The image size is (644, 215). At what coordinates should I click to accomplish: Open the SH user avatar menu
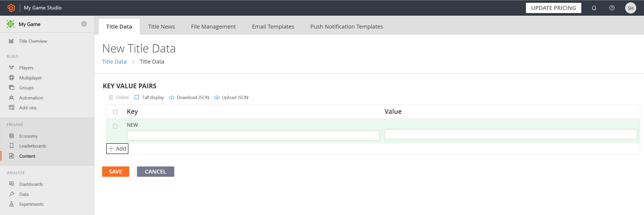[630, 8]
